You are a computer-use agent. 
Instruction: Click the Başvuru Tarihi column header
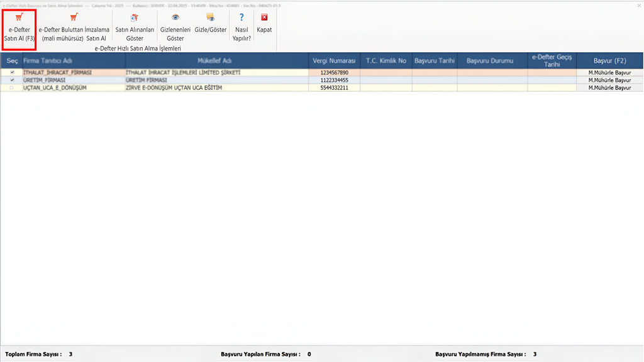pos(435,61)
